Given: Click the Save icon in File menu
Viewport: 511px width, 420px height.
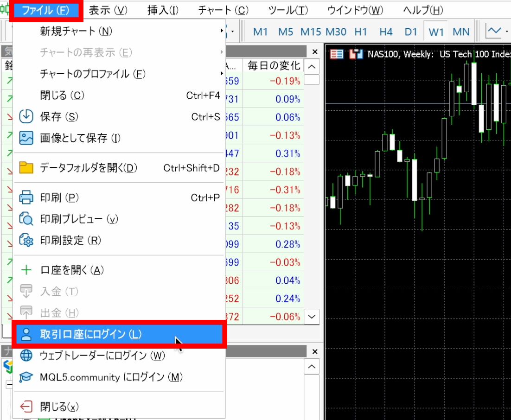Looking at the screenshot, I should (x=26, y=116).
